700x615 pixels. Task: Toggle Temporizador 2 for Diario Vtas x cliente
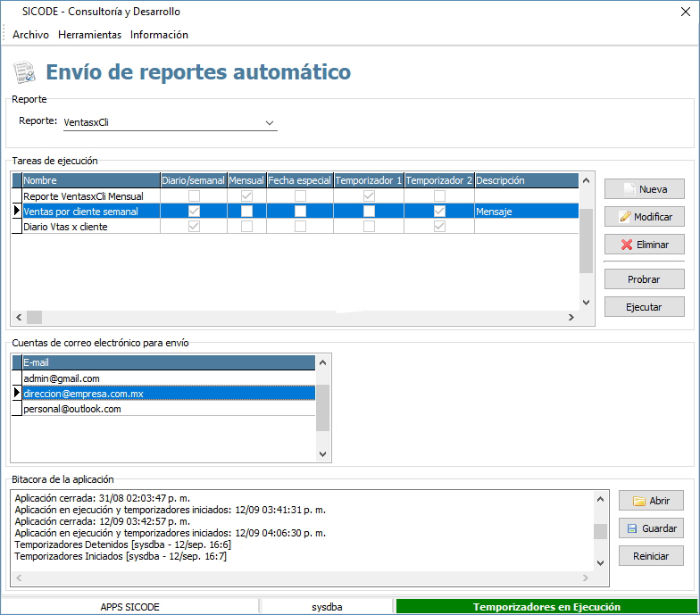tap(439, 226)
